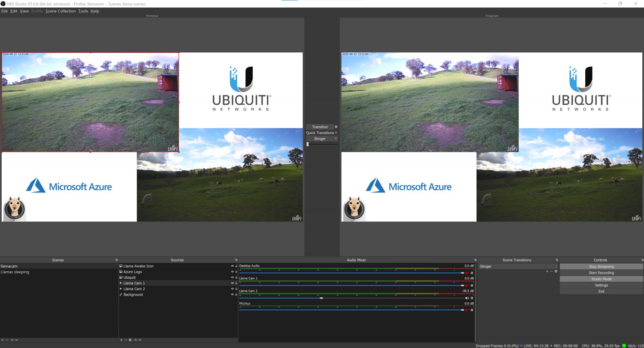Image resolution: width=644 pixels, height=348 pixels.
Task: Remove selected source with minus icon
Action: point(125,340)
